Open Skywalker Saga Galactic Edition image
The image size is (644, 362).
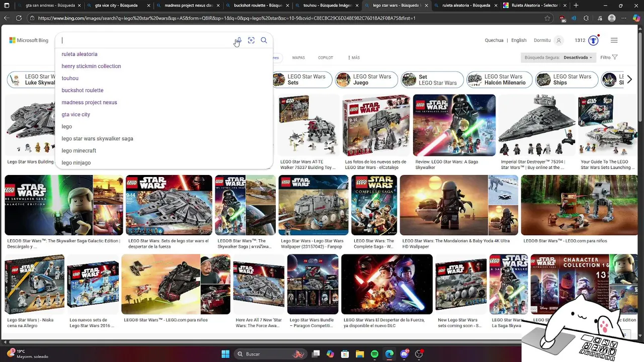pyautogui.click(x=64, y=205)
